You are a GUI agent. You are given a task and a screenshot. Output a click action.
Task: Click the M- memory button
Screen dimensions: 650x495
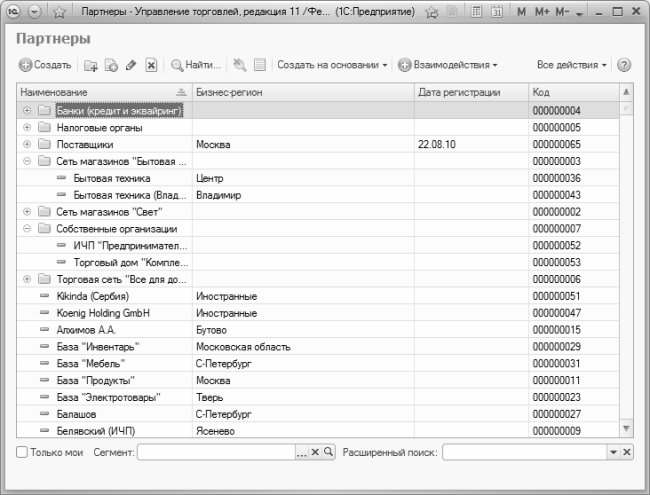(x=562, y=12)
